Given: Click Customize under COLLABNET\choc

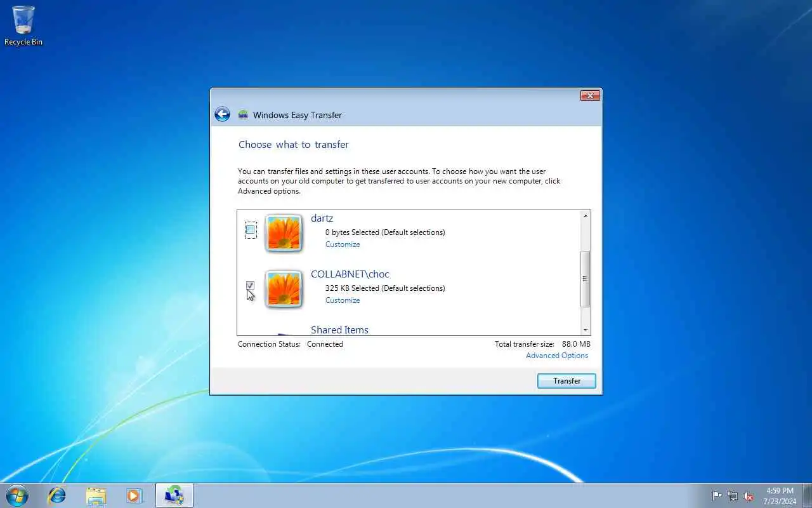Looking at the screenshot, I should [x=343, y=300].
